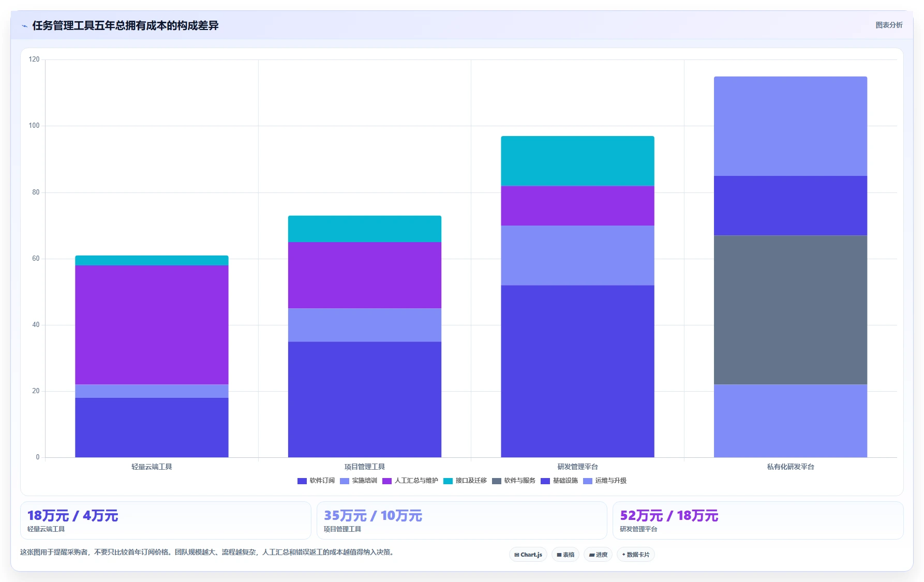
Task: Click the purple segment of 项目管理工具 bar
Action: click(365, 275)
